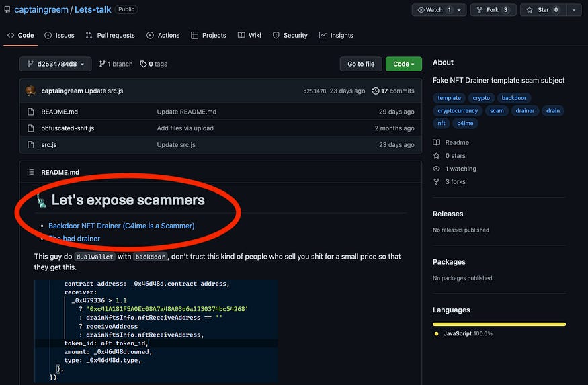Star the Lets-talk repository
Screen dimensions: 588x385
point(543,10)
